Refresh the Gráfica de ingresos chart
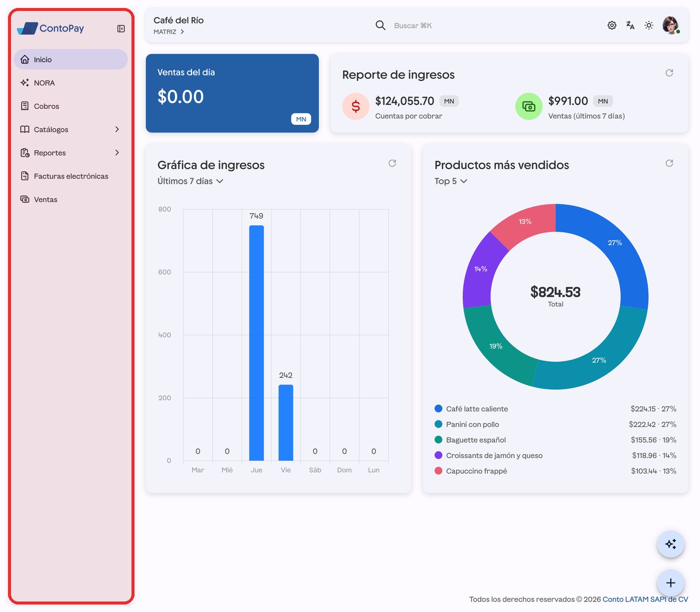Viewport: 700px width, 612px height. click(392, 163)
